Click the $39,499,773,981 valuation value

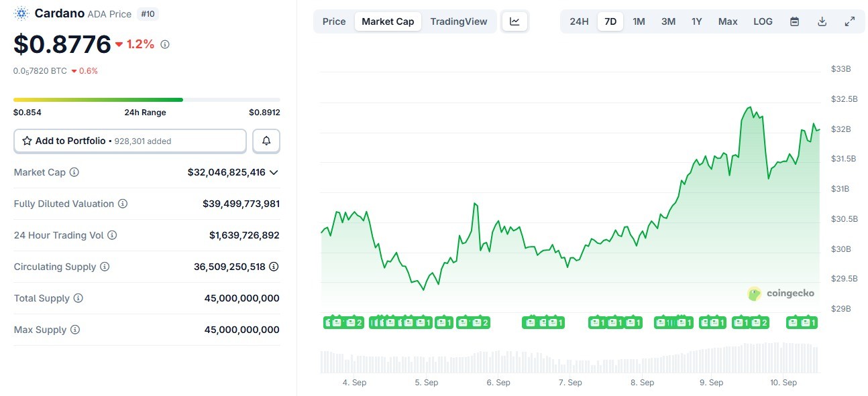[241, 204]
